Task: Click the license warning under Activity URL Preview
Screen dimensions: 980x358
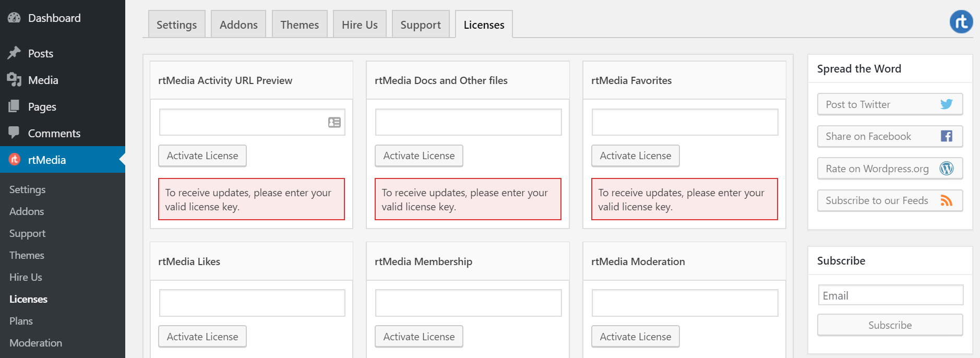Action: (x=252, y=199)
